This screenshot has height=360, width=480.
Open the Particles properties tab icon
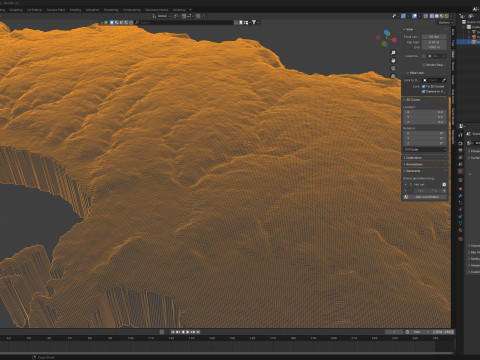click(460, 203)
